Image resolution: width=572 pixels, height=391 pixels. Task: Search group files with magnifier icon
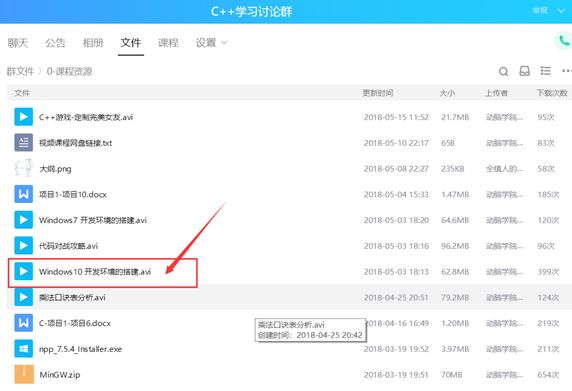(503, 71)
